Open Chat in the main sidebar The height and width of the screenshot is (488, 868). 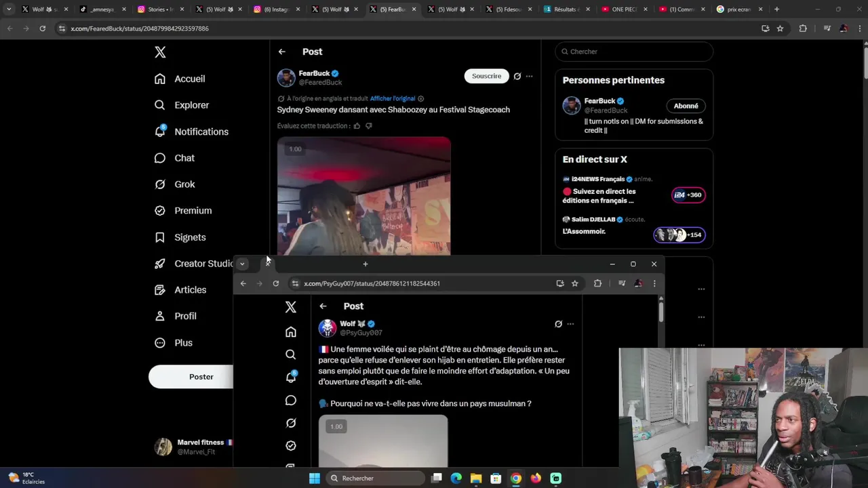(174, 158)
